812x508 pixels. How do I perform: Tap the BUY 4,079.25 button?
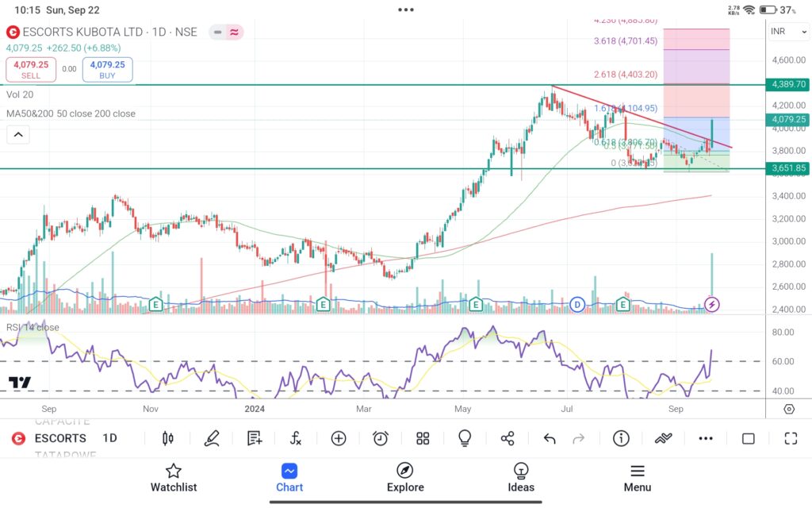click(x=107, y=70)
